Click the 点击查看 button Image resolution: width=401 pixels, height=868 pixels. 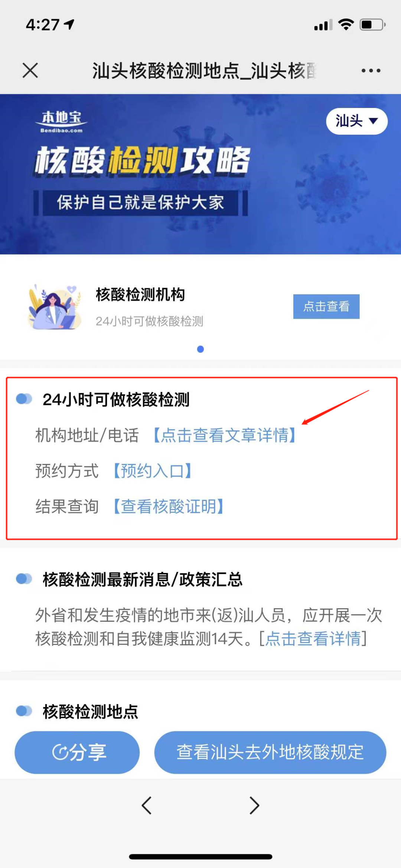point(326,306)
